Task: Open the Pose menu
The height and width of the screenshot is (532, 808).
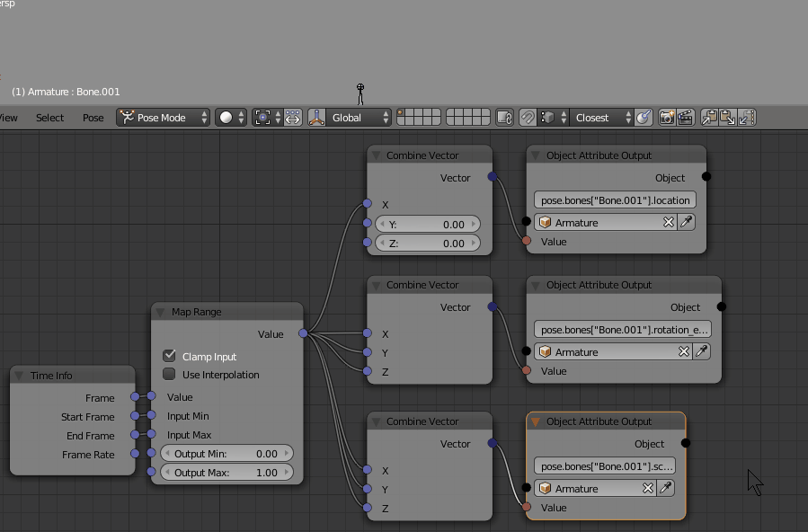Action: pyautogui.click(x=93, y=118)
